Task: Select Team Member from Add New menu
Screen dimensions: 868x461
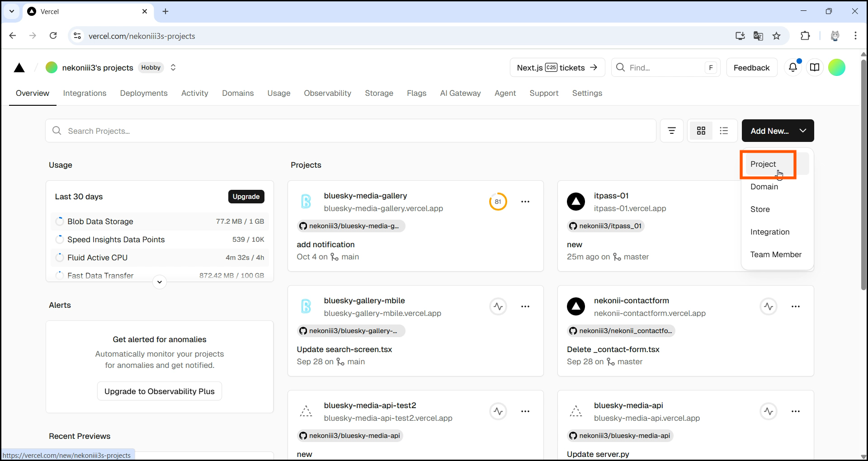Action: (x=777, y=254)
